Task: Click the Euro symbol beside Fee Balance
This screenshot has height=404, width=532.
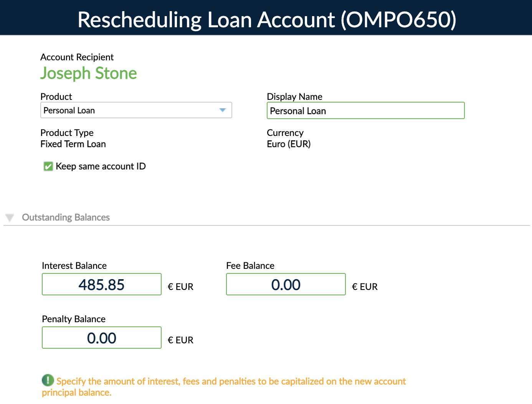Action: [x=354, y=286]
